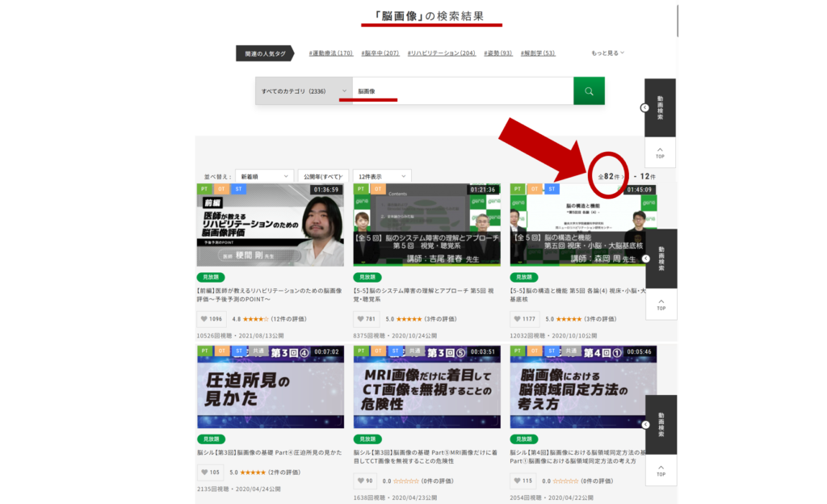Image resolution: width=827 pixels, height=504 pixels.
Task: Expand more tags with もっと見る
Action: tap(607, 53)
